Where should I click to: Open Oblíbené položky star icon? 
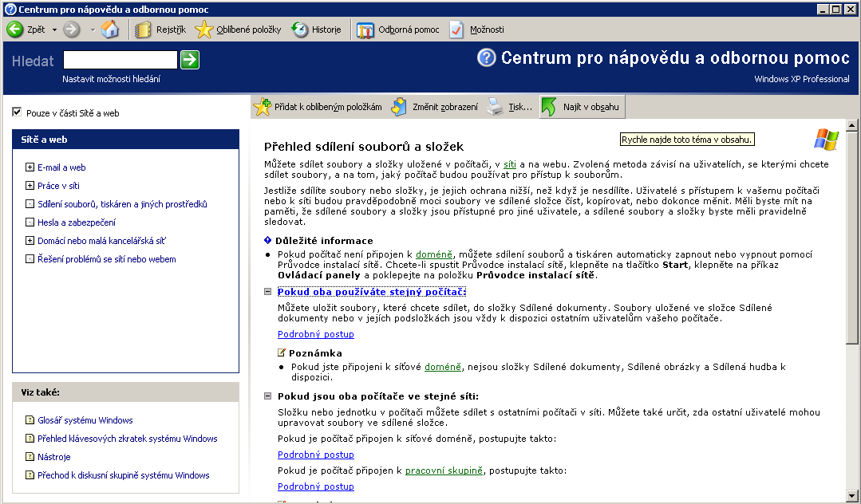click(203, 30)
